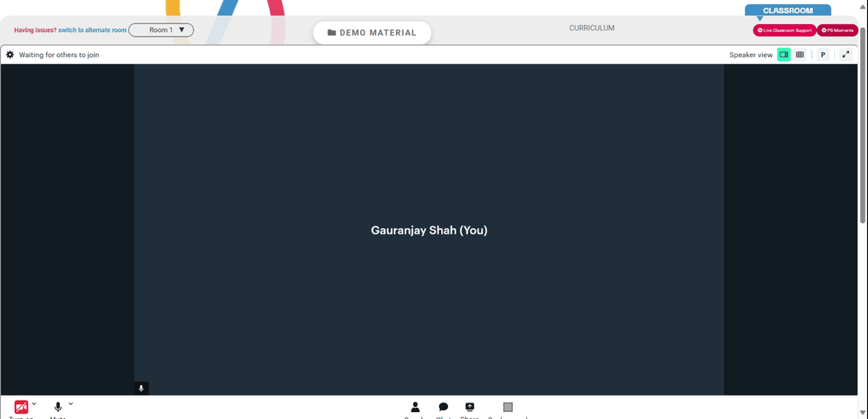Open Background settings icon
This screenshot has width=868, height=419.
pyautogui.click(x=508, y=408)
